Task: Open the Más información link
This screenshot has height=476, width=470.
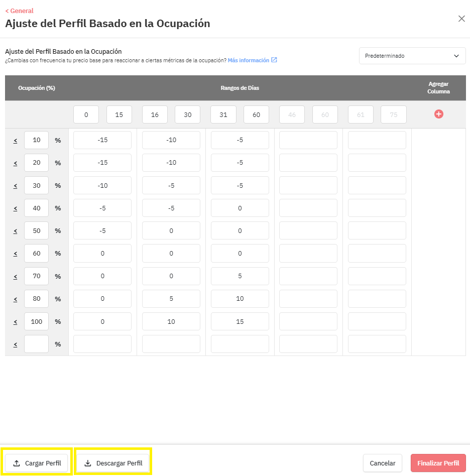Action: [x=249, y=60]
